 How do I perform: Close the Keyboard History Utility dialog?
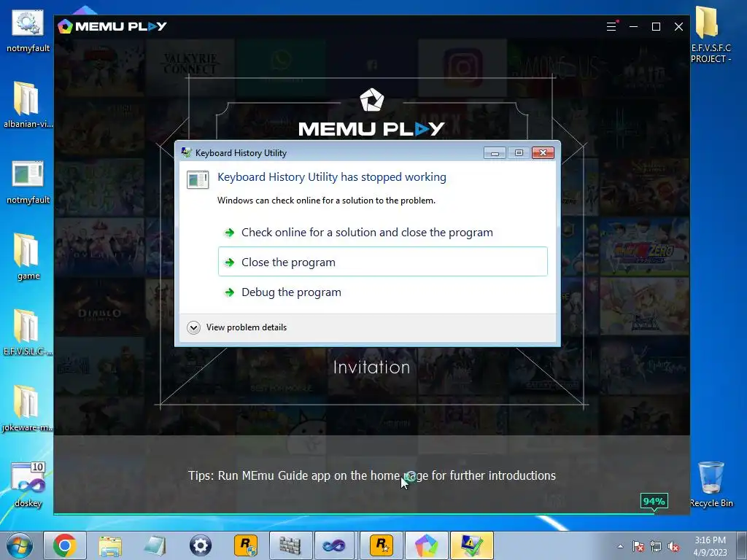click(543, 153)
